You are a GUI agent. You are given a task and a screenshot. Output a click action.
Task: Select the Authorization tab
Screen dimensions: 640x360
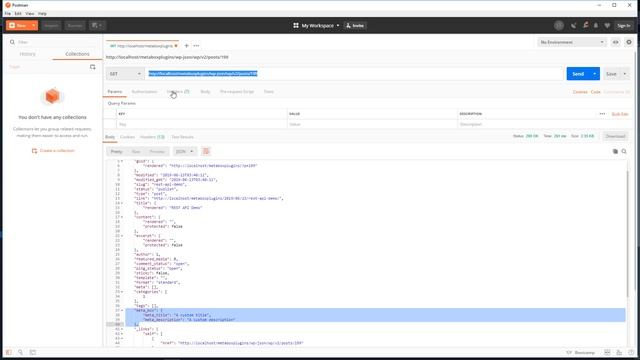[144, 92]
